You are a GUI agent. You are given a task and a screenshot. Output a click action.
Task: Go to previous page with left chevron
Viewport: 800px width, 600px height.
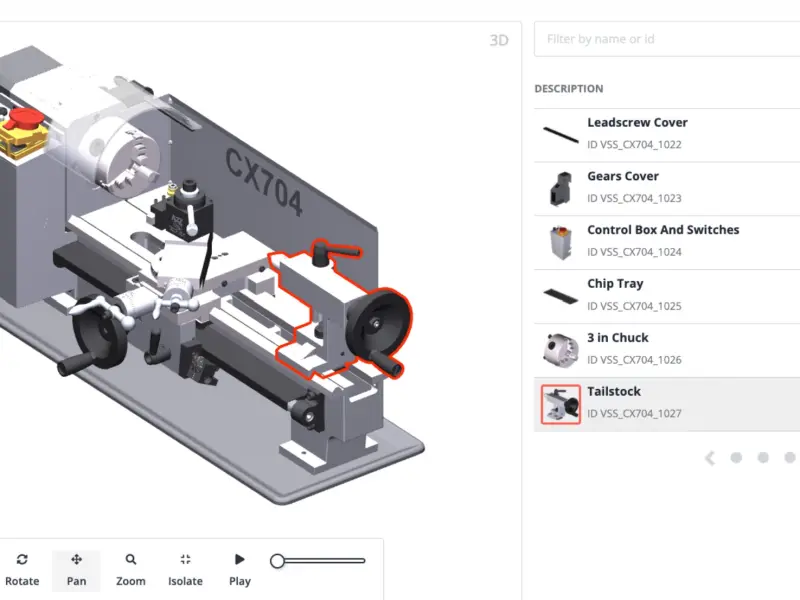pyautogui.click(x=710, y=458)
